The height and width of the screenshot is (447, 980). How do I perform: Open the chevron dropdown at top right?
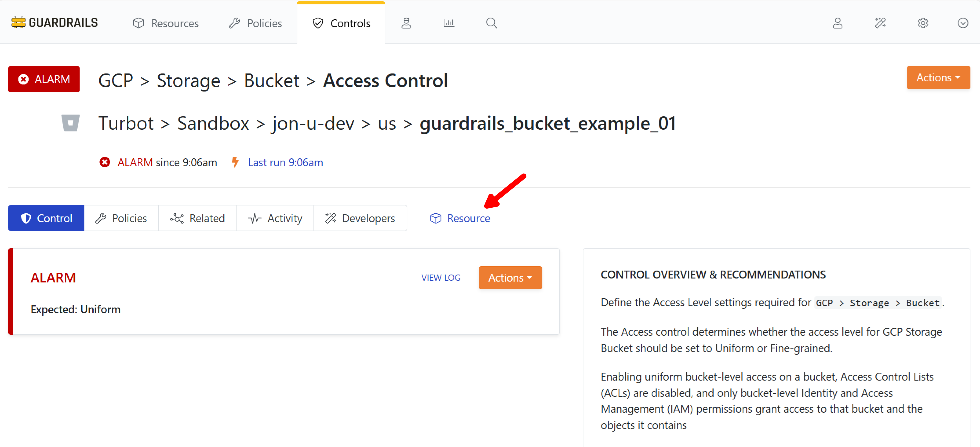963,23
